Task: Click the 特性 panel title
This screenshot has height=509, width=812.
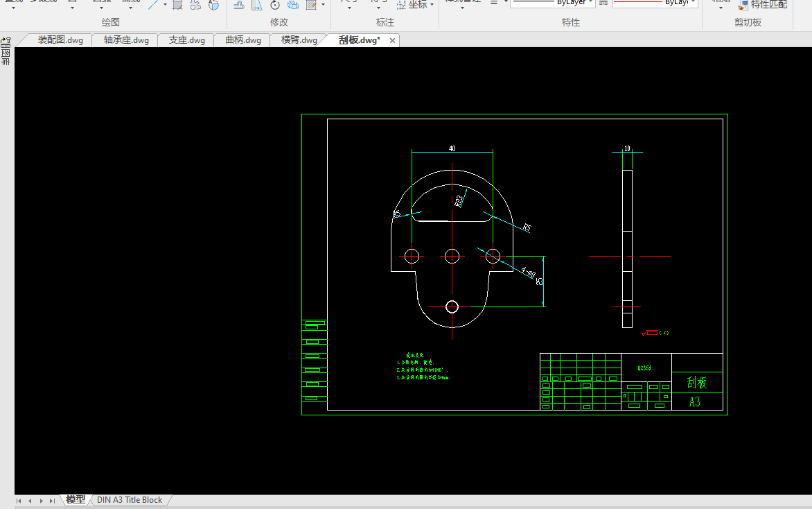Action: coord(571,22)
